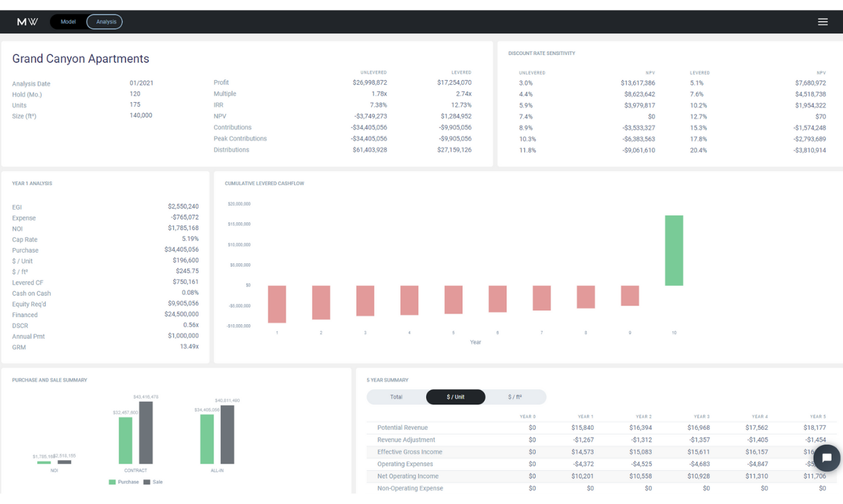Switch to the Model view

point(68,22)
